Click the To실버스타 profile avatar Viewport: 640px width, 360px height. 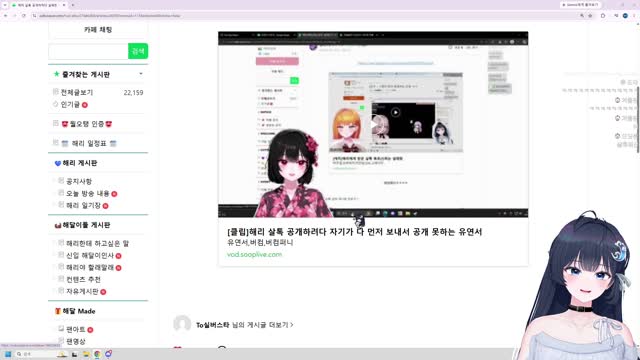[182, 324]
